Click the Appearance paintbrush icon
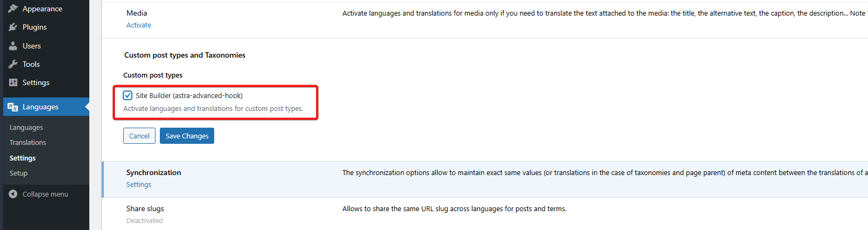 [x=13, y=9]
